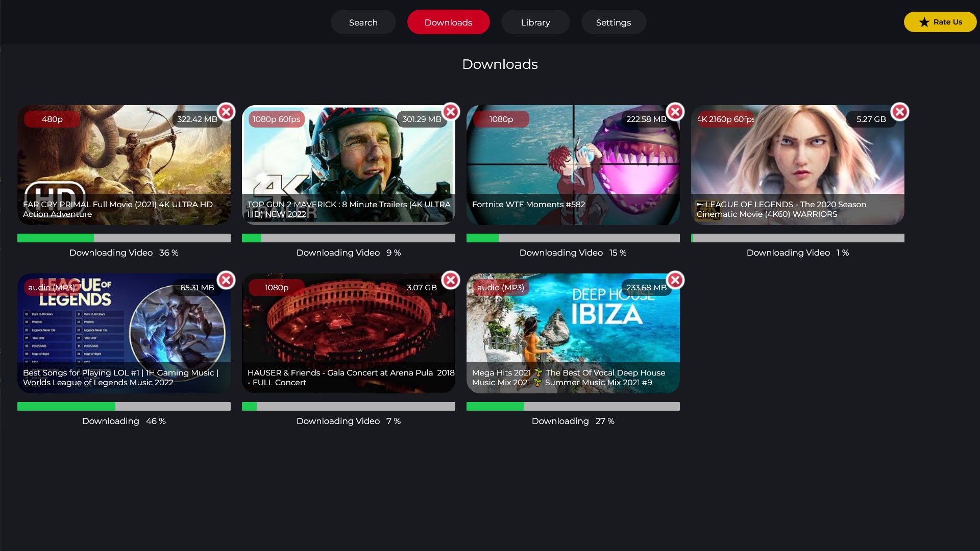Screen dimensions: 980x551
Task: Click the FAR CRY PRIMAL progress bar
Action: (124, 238)
